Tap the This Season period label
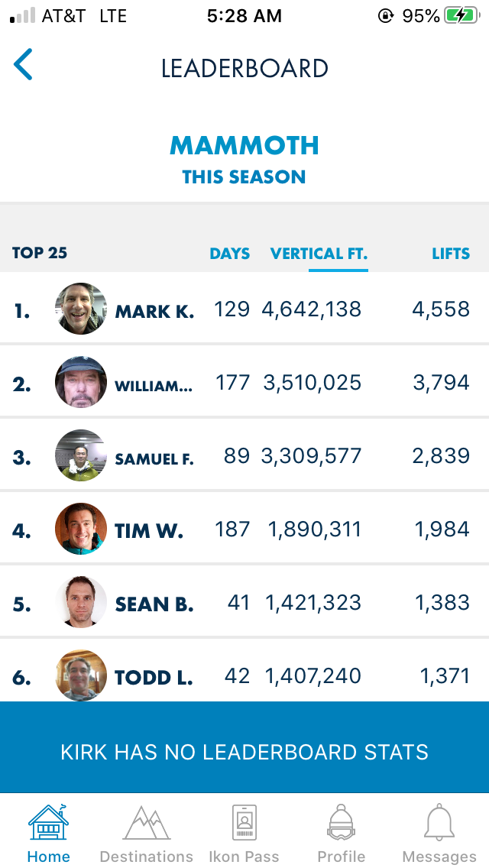The height and width of the screenshot is (868, 489). point(244,177)
